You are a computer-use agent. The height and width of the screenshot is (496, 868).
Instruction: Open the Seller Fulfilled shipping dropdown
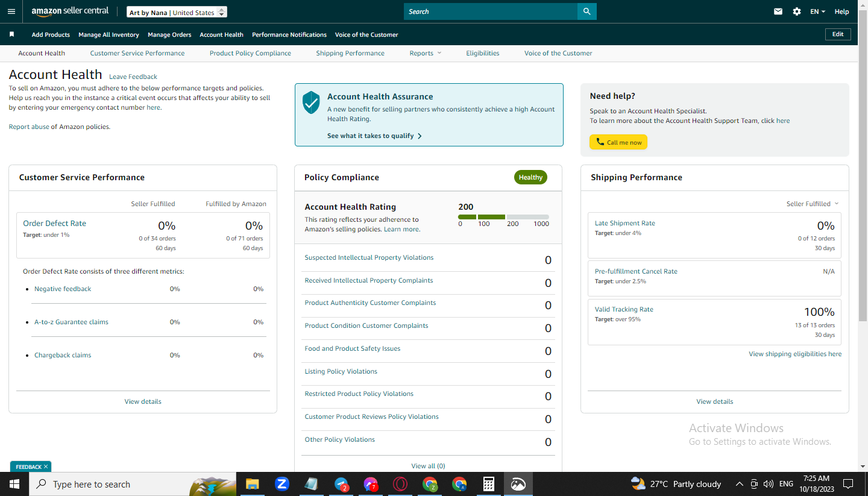tap(813, 204)
